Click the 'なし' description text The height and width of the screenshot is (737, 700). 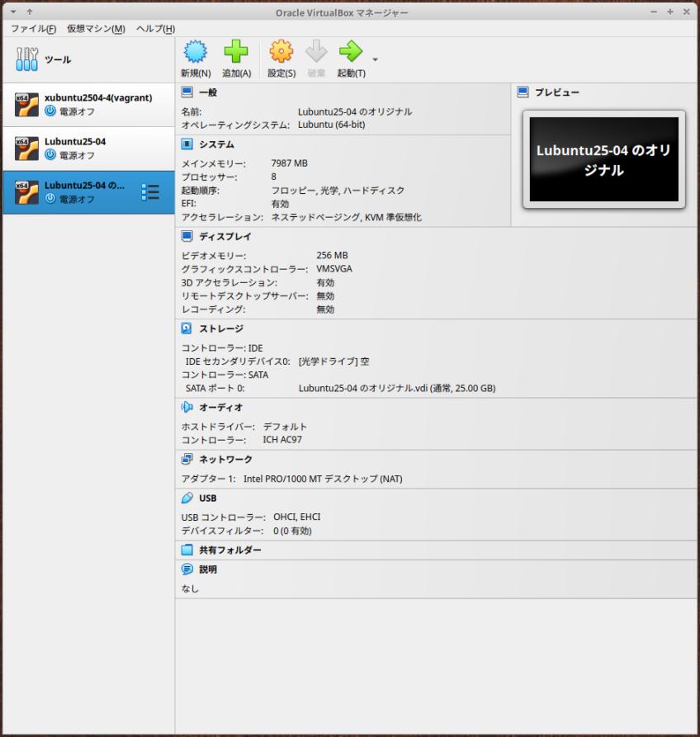point(190,588)
